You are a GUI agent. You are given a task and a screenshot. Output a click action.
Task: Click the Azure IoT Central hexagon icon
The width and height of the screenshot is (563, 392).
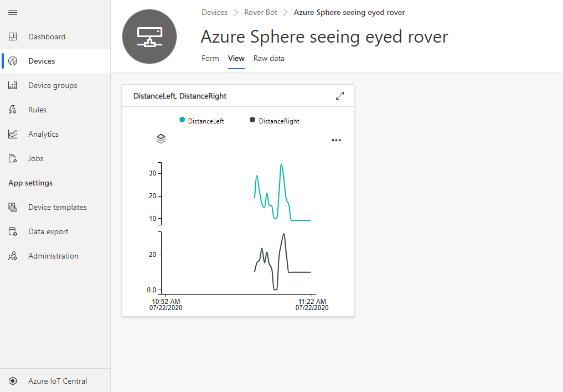tap(13, 381)
